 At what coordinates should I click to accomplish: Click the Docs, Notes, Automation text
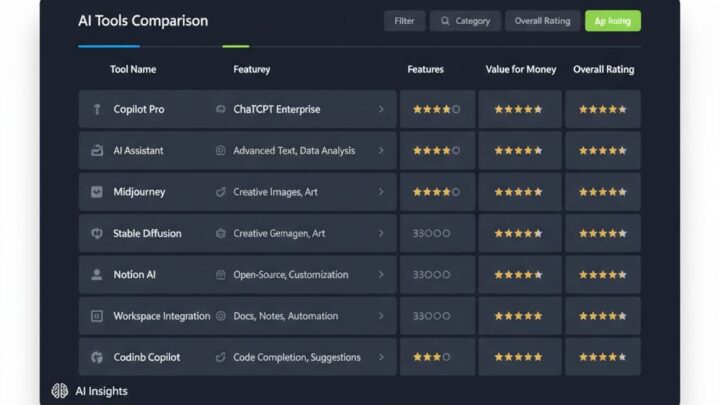click(x=286, y=316)
